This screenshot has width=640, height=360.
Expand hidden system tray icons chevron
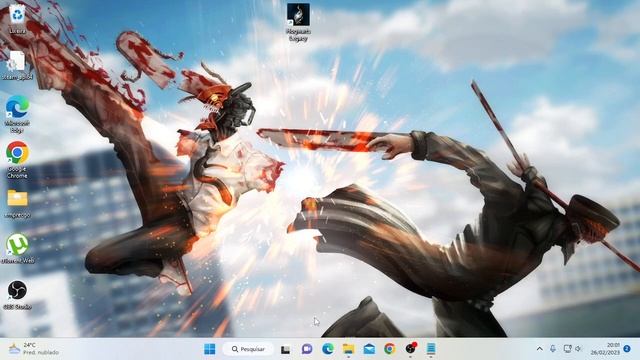[x=540, y=349]
